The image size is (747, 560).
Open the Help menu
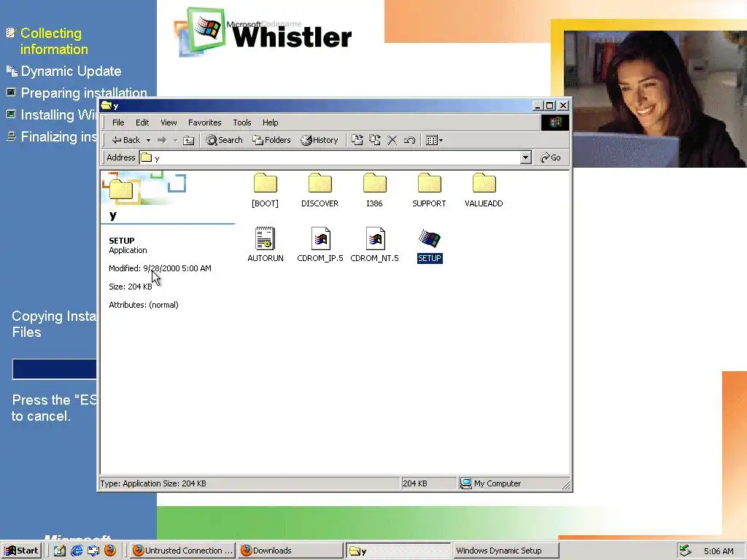[x=270, y=122]
